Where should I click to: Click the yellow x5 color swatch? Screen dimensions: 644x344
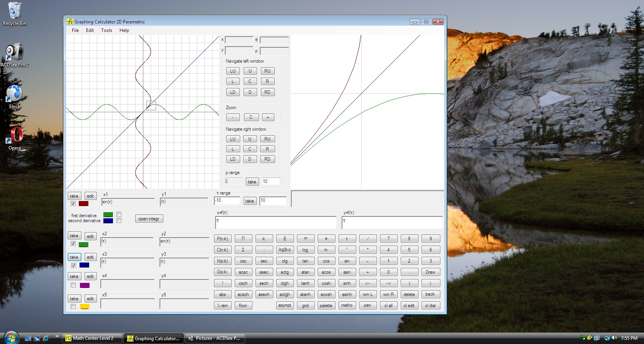pos(85,307)
